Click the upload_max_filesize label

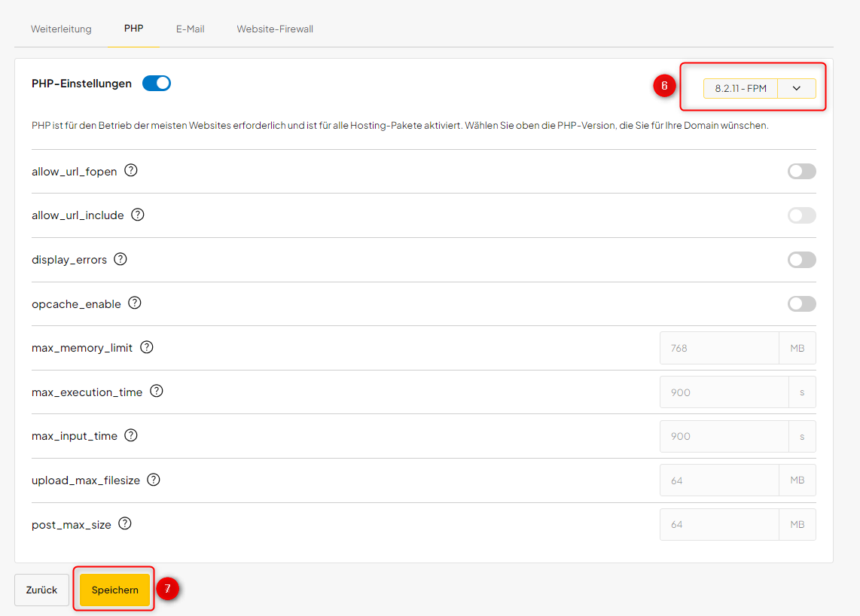tap(86, 480)
